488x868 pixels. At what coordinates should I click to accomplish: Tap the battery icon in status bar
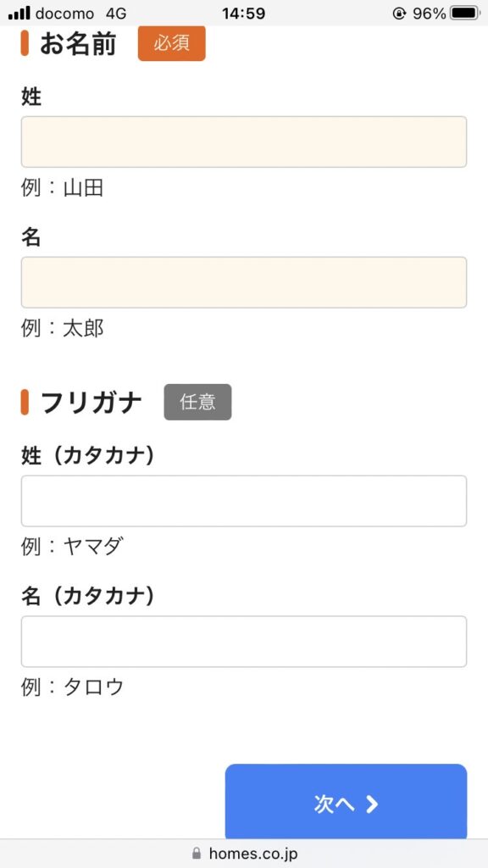[x=465, y=13]
